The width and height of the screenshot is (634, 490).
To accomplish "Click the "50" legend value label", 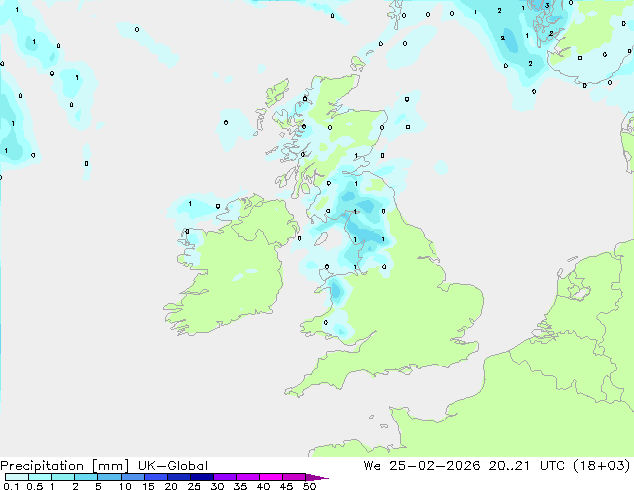I will click(309, 486).
